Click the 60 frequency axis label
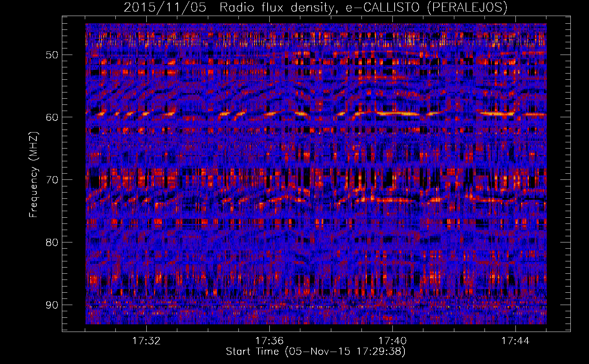The image size is (589, 364). point(52,117)
